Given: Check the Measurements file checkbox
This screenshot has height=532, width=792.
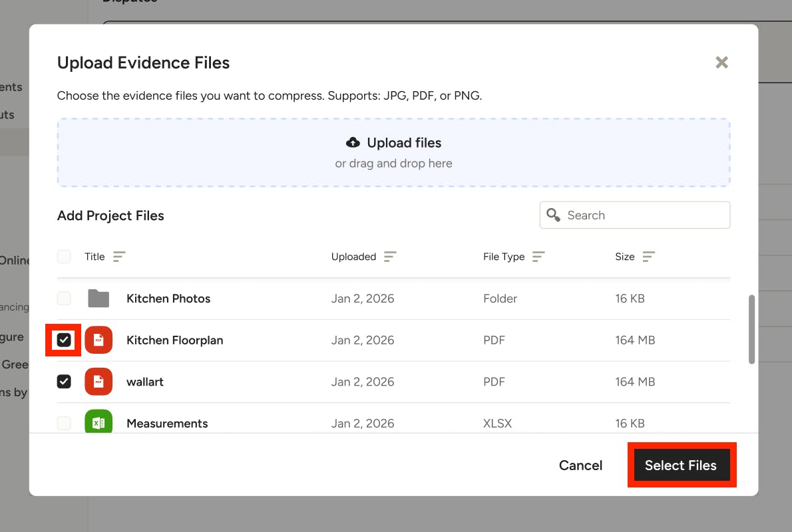Looking at the screenshot, I should pyautogui.click(x=64, y=423).
